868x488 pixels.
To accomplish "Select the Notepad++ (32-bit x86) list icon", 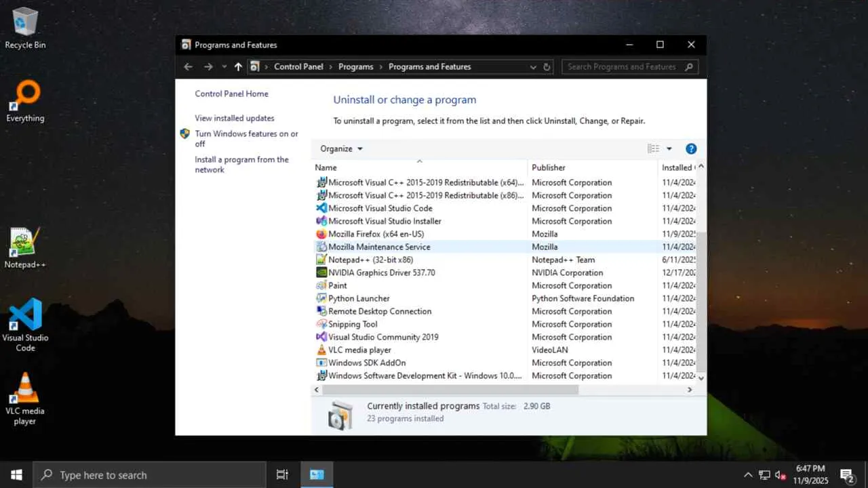I will 321,260.
